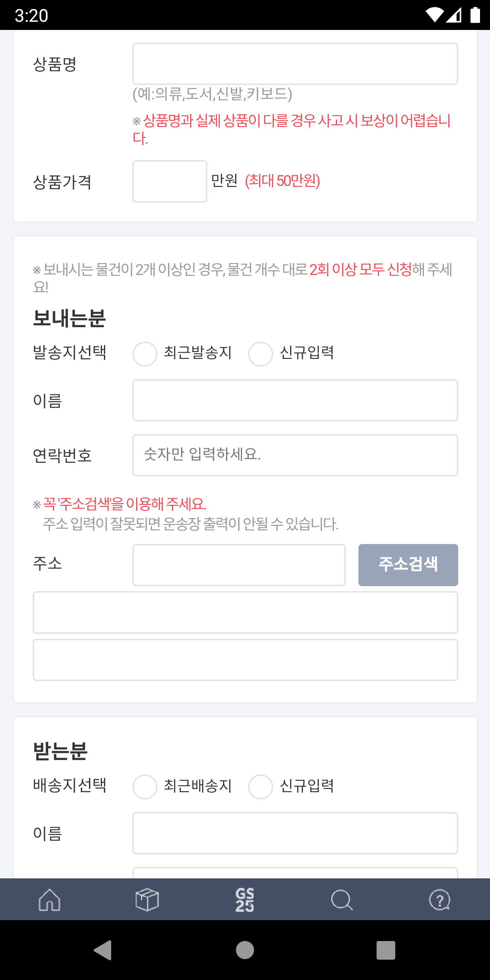Tap the home icon in bottom navigation
490x980 pixels.
(x=49, y=900)
